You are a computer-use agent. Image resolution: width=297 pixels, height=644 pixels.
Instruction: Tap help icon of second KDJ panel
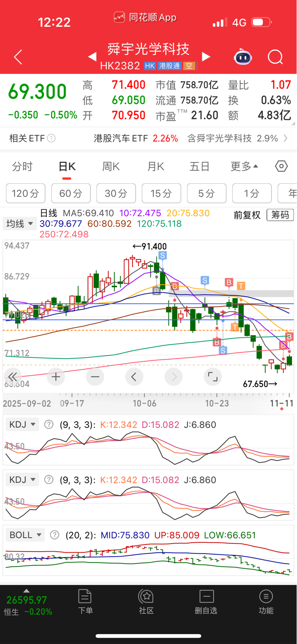49,480
